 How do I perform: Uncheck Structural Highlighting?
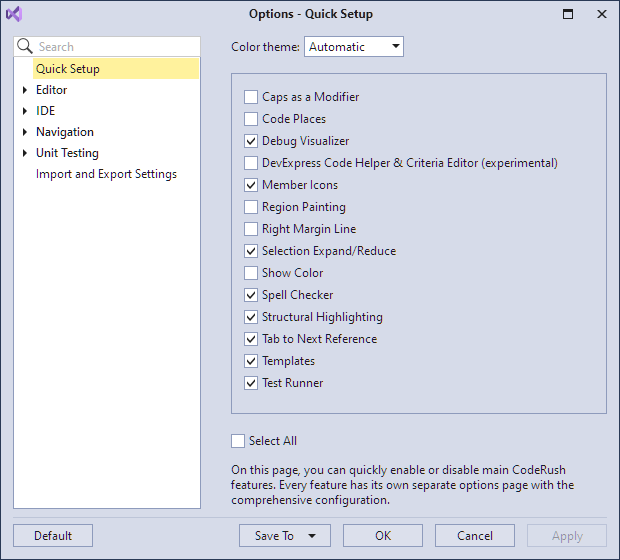click(251, 317)
